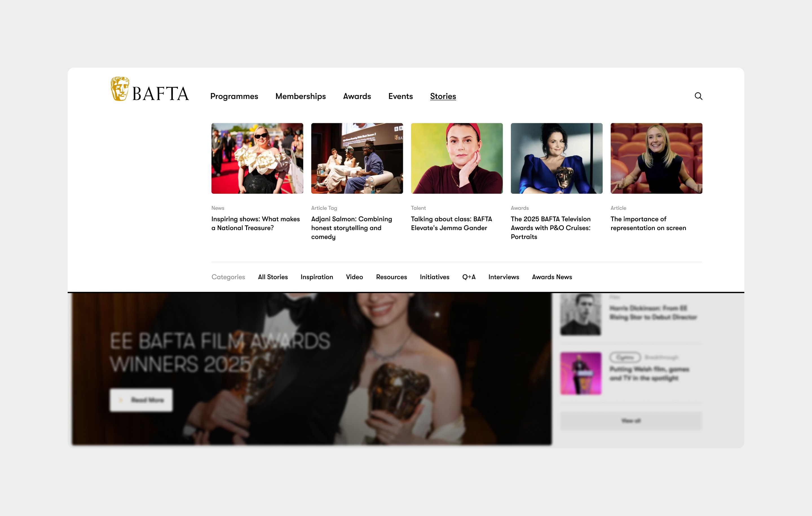Select the Awards News category
Image resolution: width=812 pixels, height=516 pixels.
pyautogui.click(x=552, y=277)
